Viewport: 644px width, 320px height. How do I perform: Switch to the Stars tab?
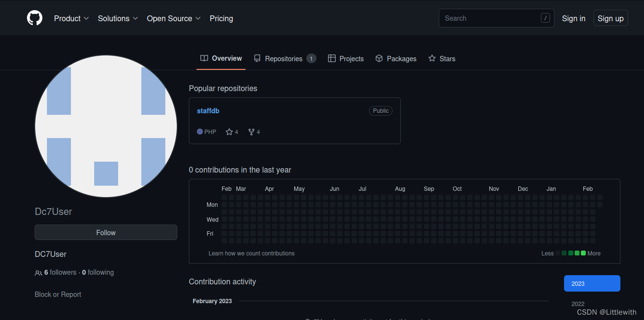[442, 59]
